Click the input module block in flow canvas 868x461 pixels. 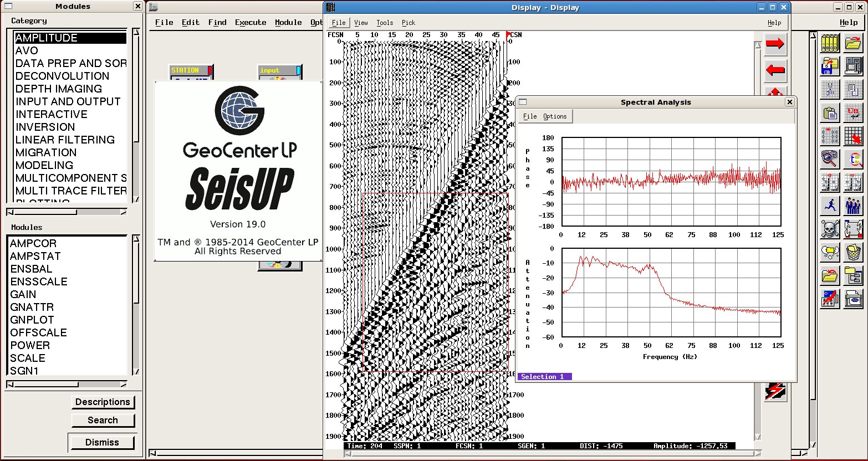coord(280,73)
